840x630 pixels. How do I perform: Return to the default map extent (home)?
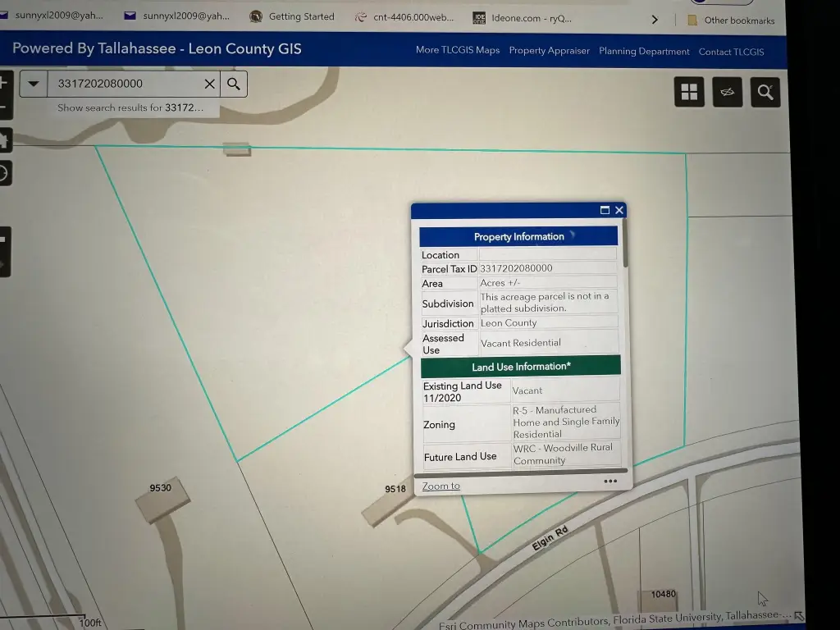tap(3, 140)
